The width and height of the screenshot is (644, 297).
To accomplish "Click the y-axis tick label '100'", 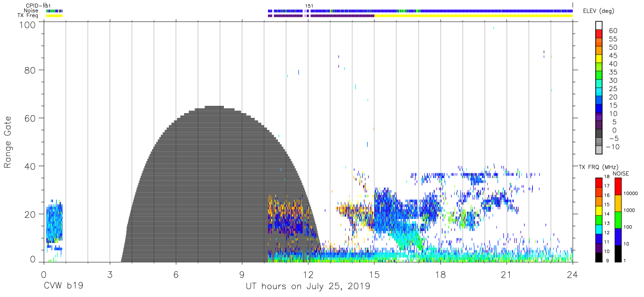I will (28, 24).
